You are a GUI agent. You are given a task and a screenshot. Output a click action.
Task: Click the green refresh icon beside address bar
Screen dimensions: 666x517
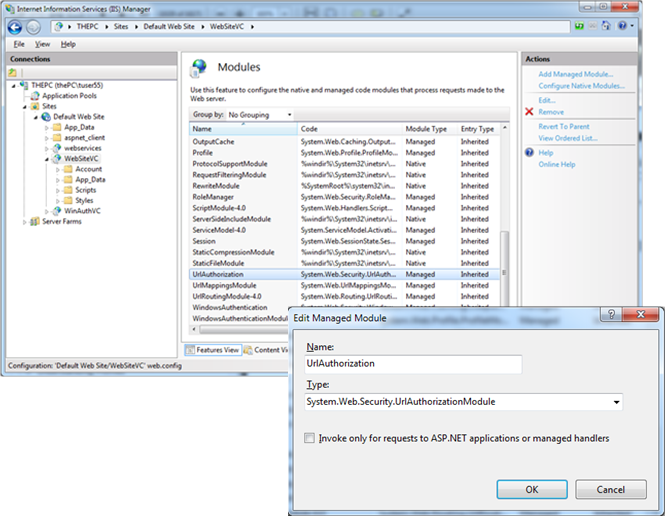point(579,26)
